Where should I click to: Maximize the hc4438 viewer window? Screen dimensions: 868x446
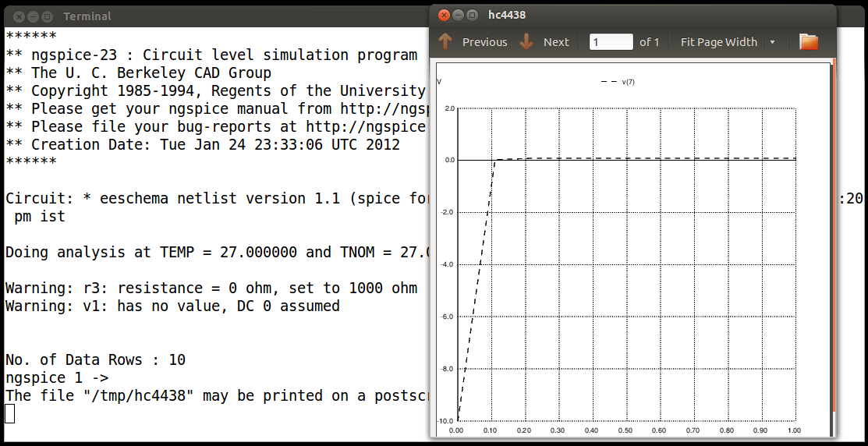click(472, 15)
